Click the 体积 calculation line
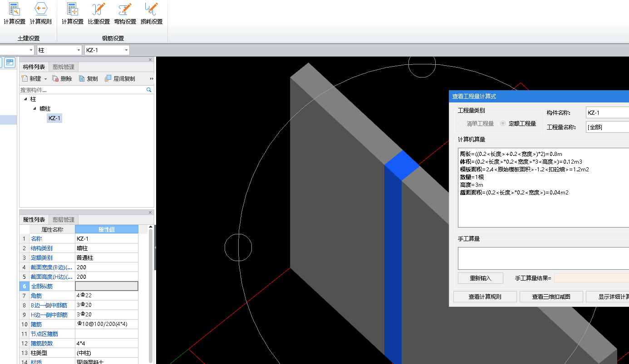The width and height of the screenshot is (629, 364). (521, 162)
